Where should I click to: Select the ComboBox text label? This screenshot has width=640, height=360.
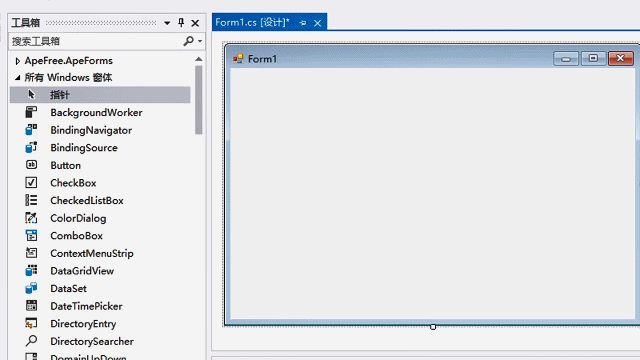click(x=76, y=236)
